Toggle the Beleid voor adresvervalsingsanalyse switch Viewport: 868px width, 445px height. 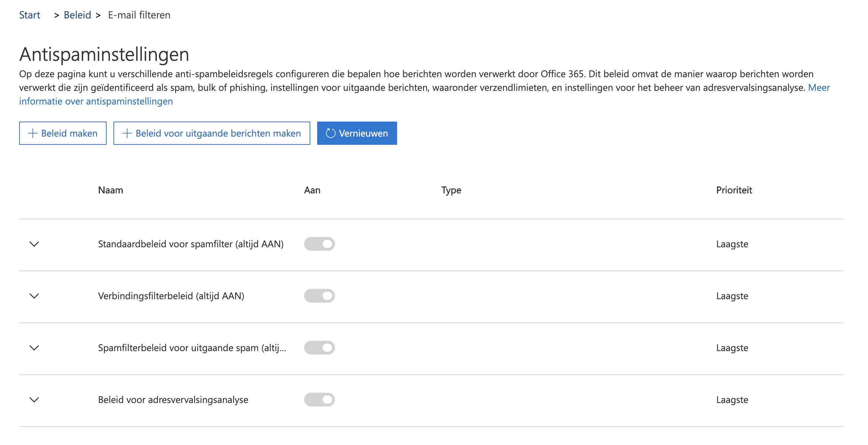coord(320,400)
